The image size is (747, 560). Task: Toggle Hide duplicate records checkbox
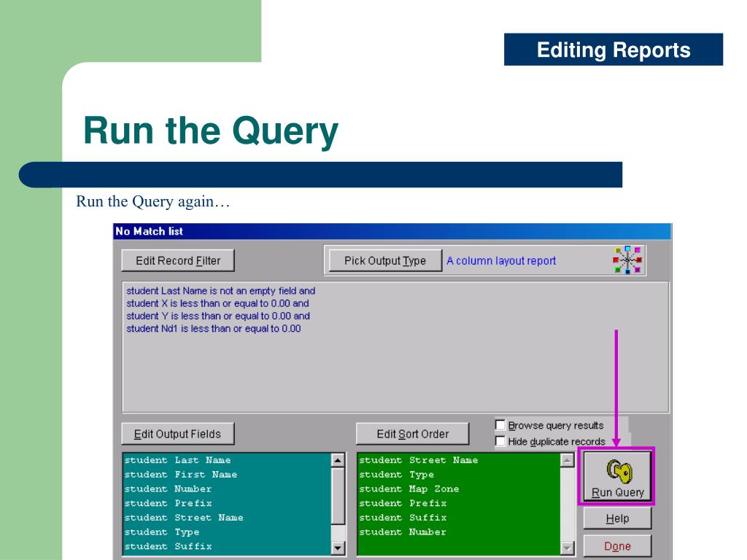500,441
